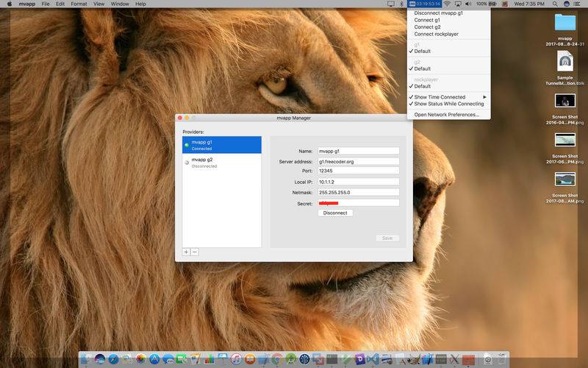The image size is (588, 368).
Task: Click the Local IP field
Action: tap(359, 182)
